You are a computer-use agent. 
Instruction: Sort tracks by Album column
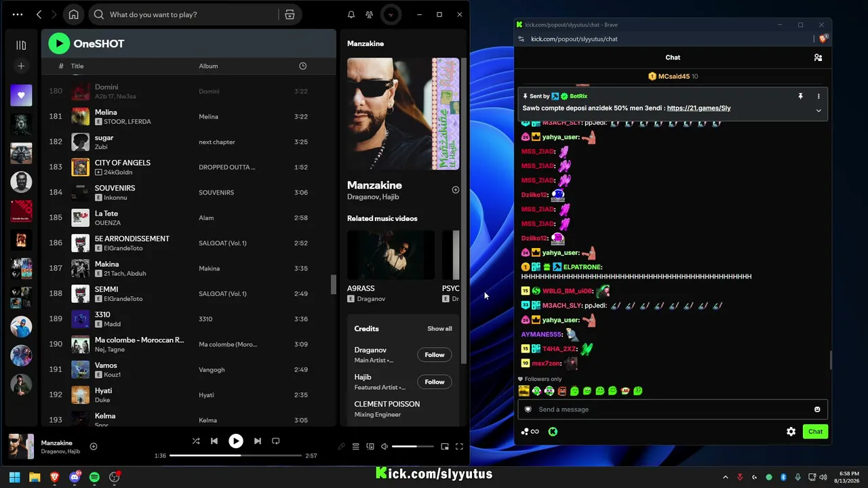(x=208, y=66)
